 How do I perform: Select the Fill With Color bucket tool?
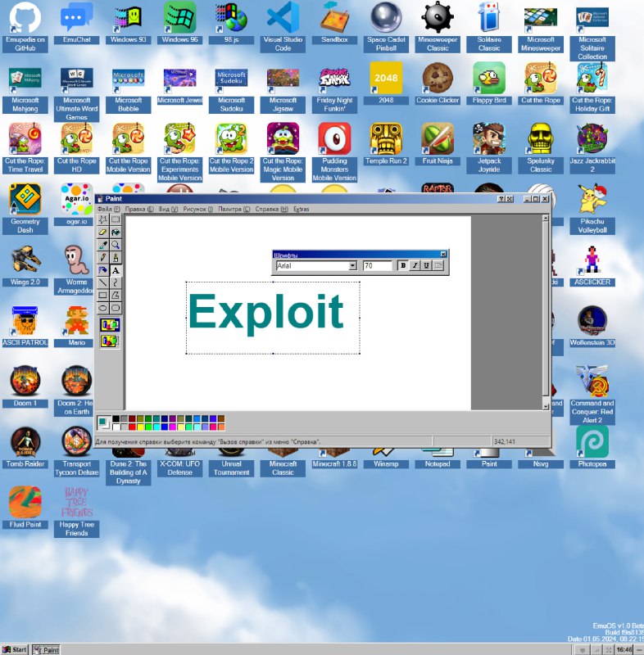pyautogui.click(x=116, y=233)
